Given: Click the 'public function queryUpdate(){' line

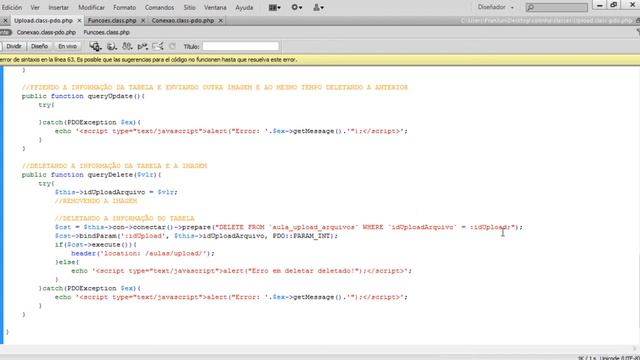Looking at the screenshot, I should pyautogui.click(x=83, y=96).
